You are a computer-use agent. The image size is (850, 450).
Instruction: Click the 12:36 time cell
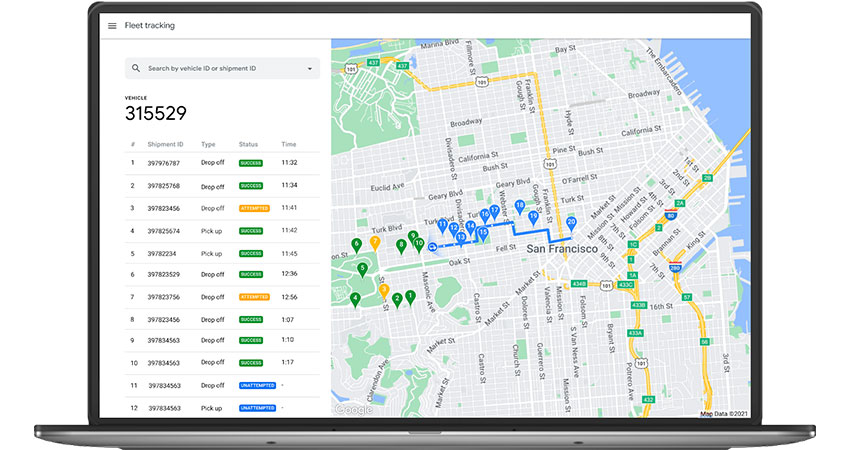pyautogui.click(x=289, y=274)
